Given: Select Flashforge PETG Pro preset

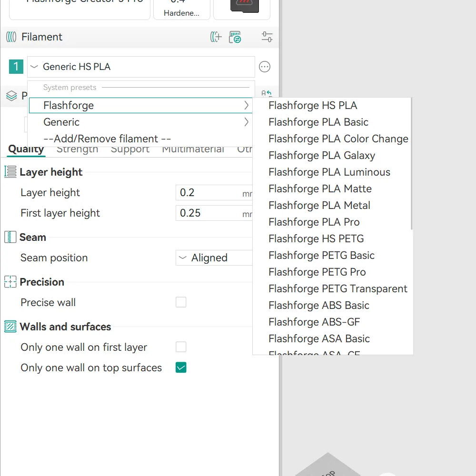Looking at the screenshot, I should click(x=332, y=272).
